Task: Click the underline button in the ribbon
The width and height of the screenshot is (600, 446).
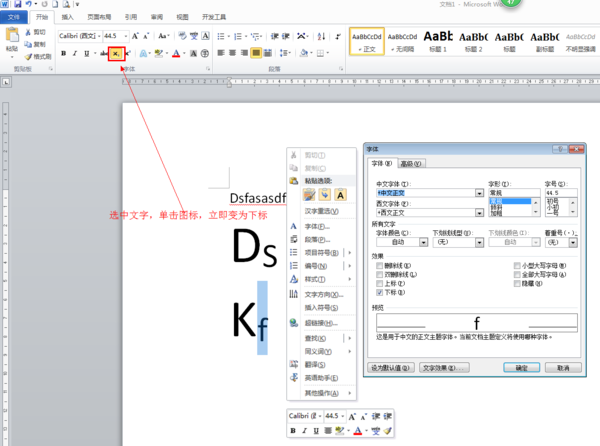Action: click(87, 53)
